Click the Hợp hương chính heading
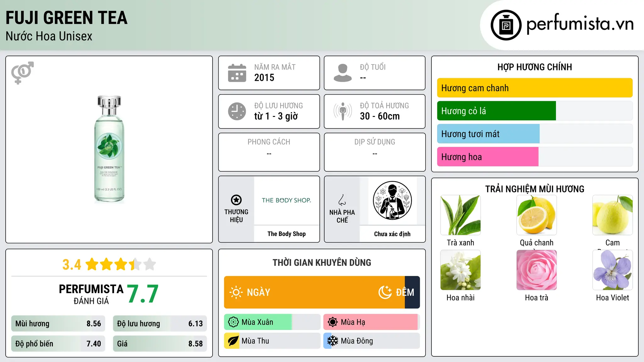644x362 pixels. coord(535,67)
